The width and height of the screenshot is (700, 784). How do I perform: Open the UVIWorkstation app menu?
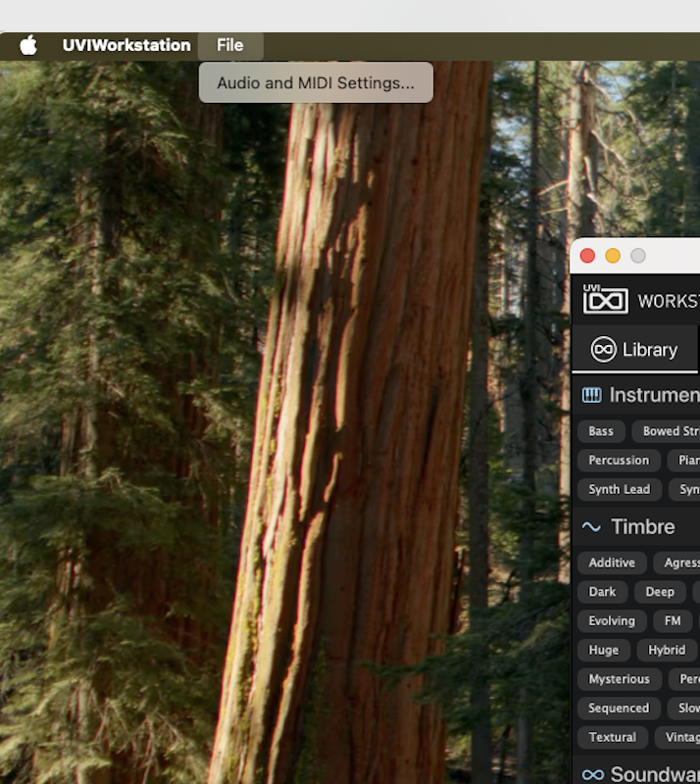[x=126, y=45]
